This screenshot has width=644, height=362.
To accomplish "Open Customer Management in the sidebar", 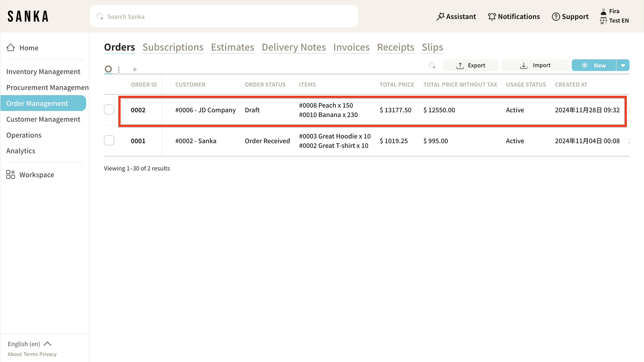I will click(x=43, y=119).
